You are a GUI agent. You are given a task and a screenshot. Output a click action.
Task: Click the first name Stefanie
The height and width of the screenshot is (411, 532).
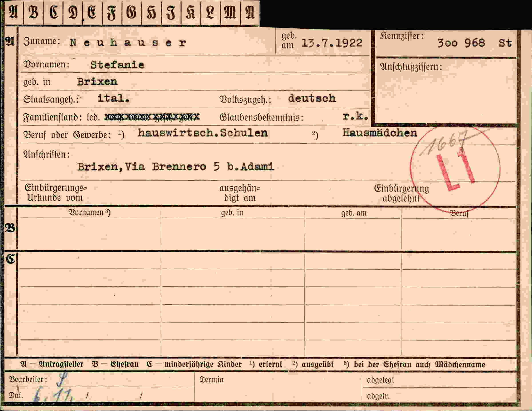point(117,65)
